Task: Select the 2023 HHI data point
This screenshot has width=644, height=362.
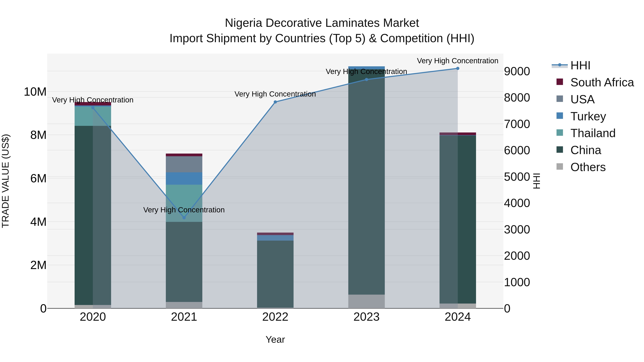Action: pos(367,79)
